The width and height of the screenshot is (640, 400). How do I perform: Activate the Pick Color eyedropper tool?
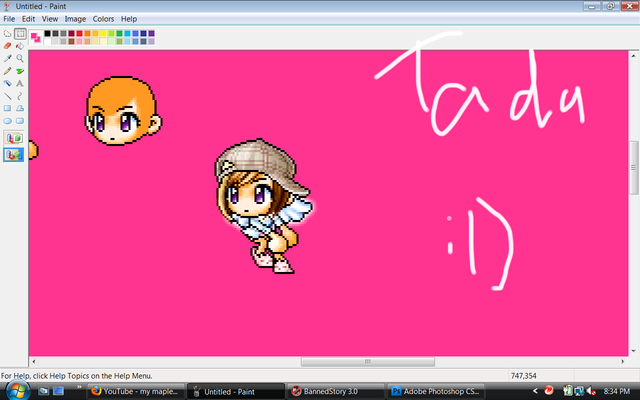click(7, 58)
